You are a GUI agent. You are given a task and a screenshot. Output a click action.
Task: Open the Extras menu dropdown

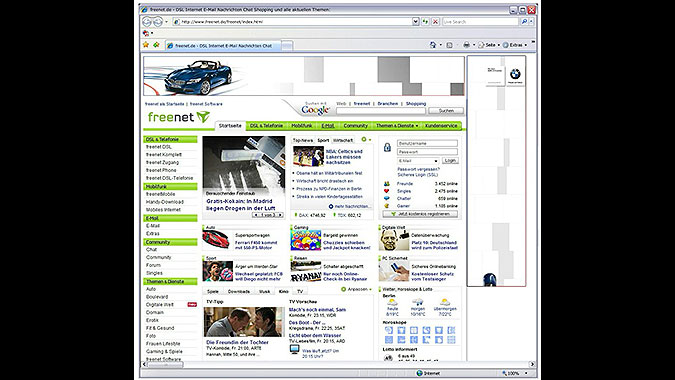pos(515,45)
